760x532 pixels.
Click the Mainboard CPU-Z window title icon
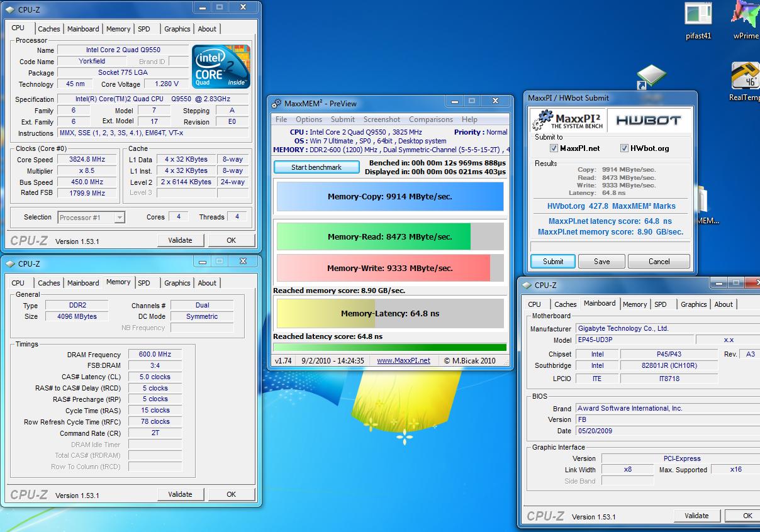point(526,285)
